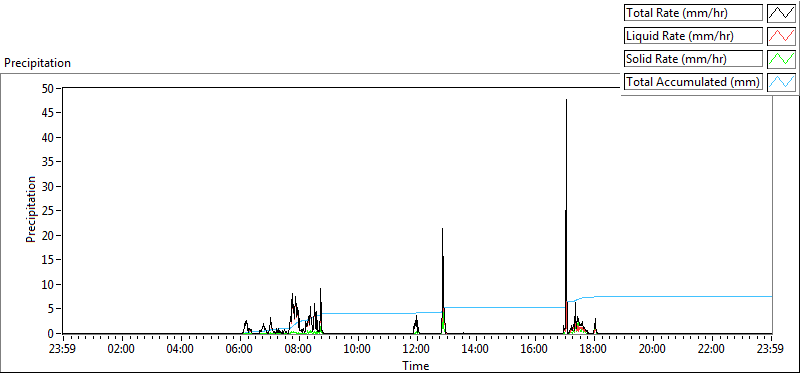Select the Total Rate (mm/hr) legend label

(693, 13)
